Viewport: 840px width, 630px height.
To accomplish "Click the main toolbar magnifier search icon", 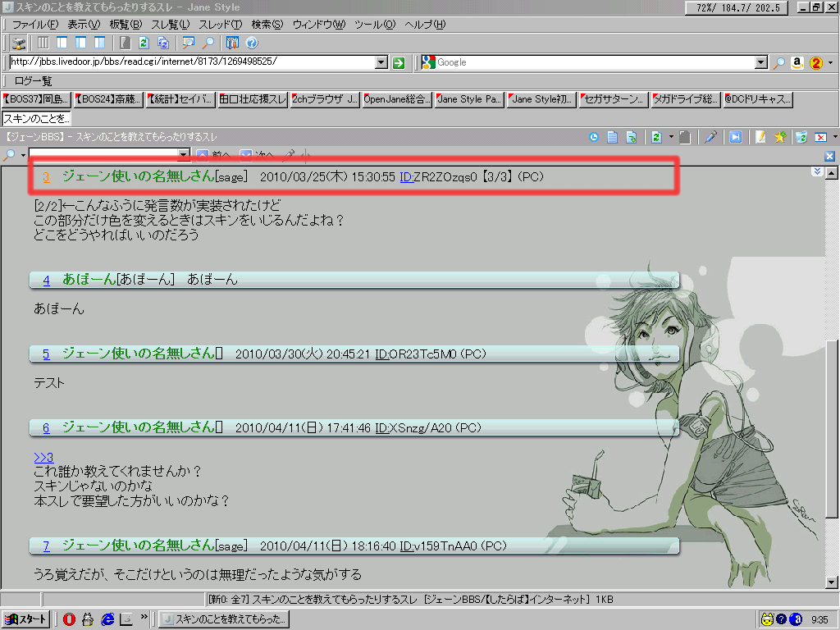I will pyautogui.click(x=208, y=43).
